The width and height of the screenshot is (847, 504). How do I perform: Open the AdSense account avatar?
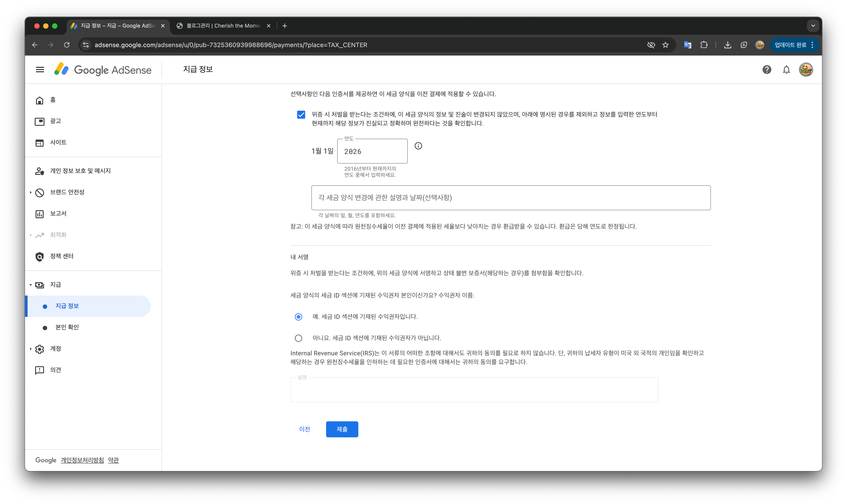pos(806,70)
